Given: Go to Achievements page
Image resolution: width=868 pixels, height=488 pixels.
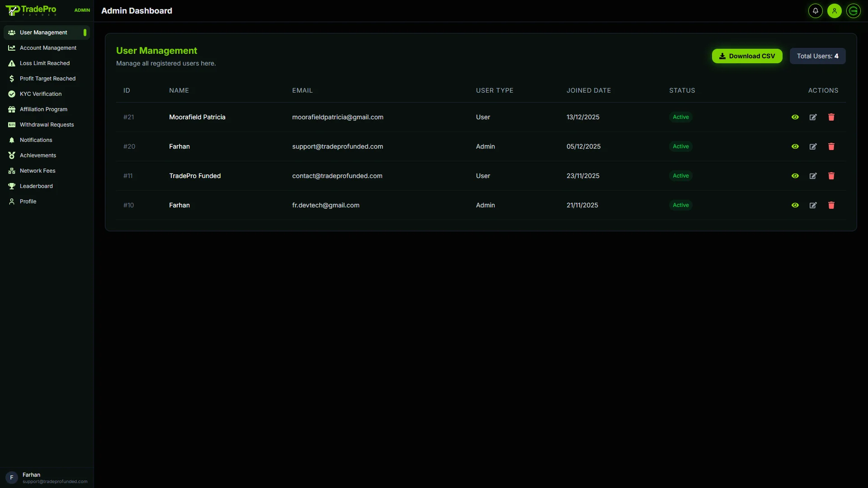Looking at the screenshot, I should [47, 155].
